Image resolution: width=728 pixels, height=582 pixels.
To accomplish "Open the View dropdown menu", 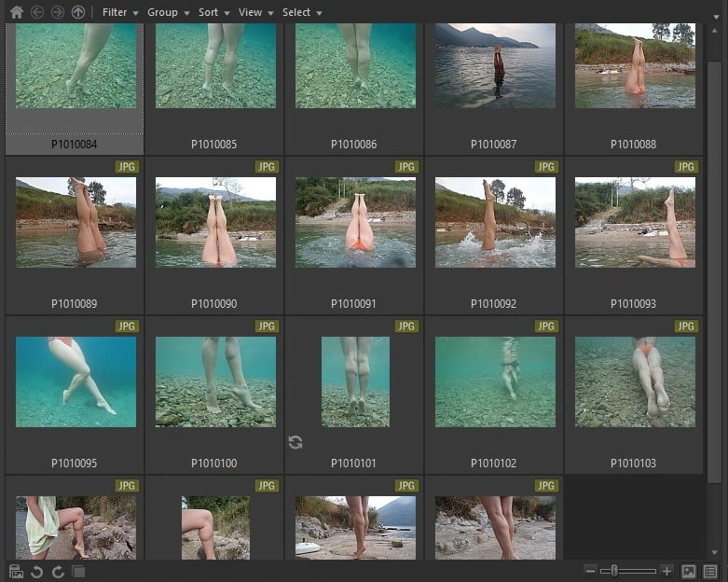I will [x=255, y=12].
